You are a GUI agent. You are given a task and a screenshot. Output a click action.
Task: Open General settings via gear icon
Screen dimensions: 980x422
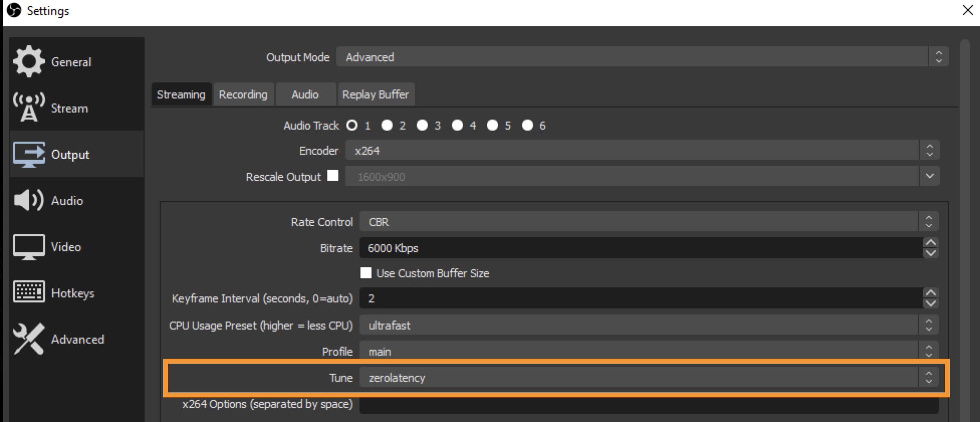click(x=29, y=61)
